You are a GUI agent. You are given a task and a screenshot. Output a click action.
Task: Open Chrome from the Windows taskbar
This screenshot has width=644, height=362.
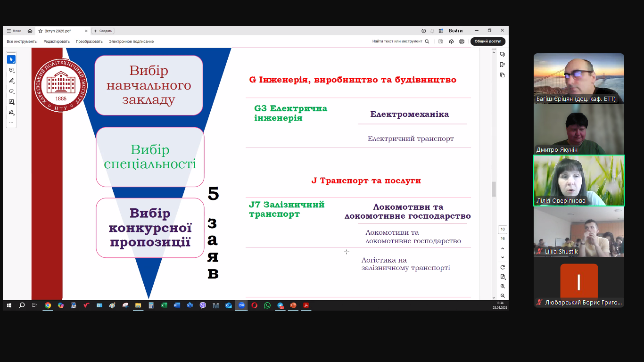(x=48, y=305)
